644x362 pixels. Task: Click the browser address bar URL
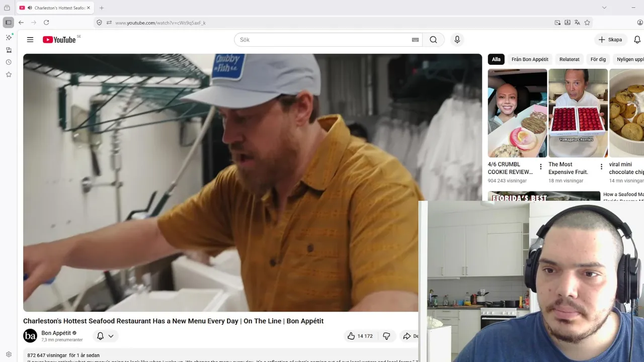point(160,23)
